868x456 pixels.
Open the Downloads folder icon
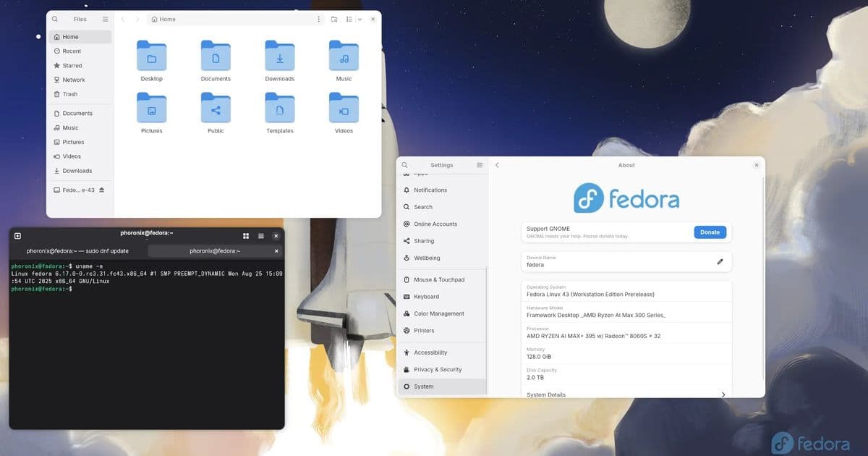[279, 58]
